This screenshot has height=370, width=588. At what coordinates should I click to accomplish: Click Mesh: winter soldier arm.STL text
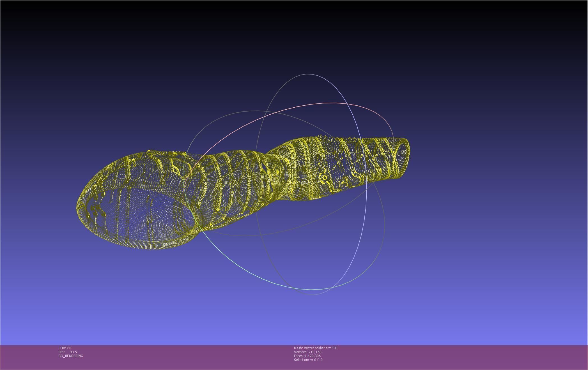coord(316,348)
